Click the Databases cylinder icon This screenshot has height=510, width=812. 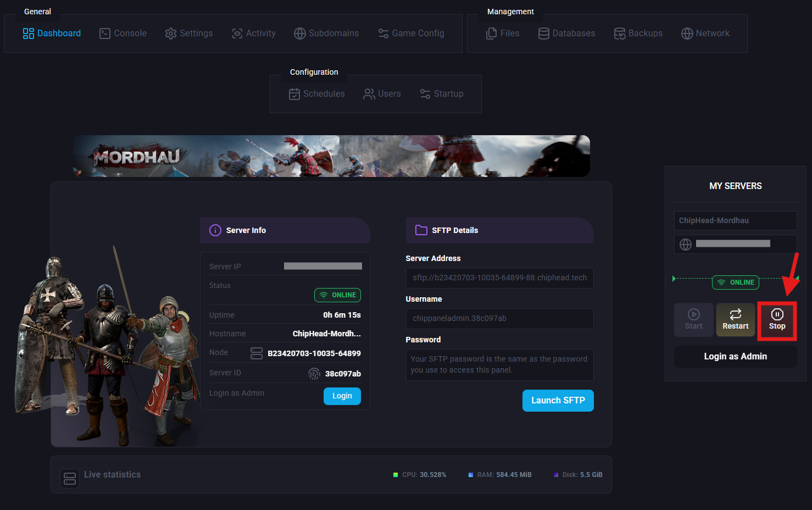544,34
